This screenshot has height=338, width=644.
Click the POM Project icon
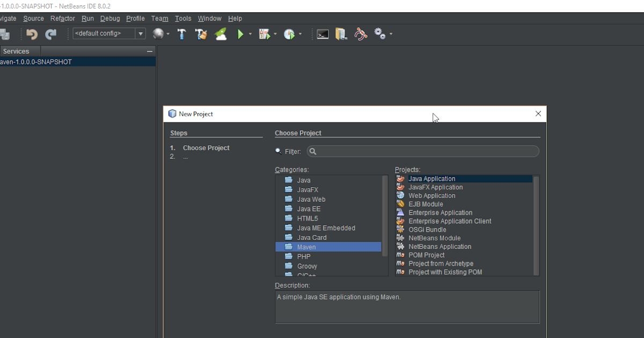(x=400, y=255)
